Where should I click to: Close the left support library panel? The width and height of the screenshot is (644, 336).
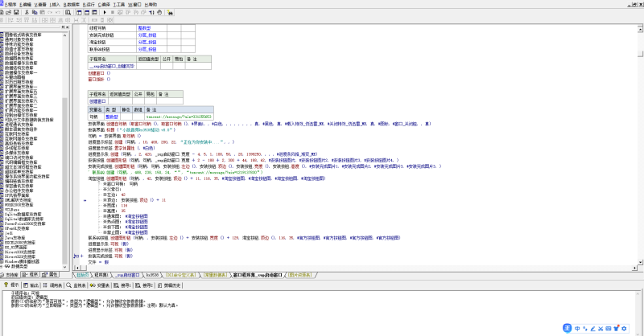(x=68, y=27)
